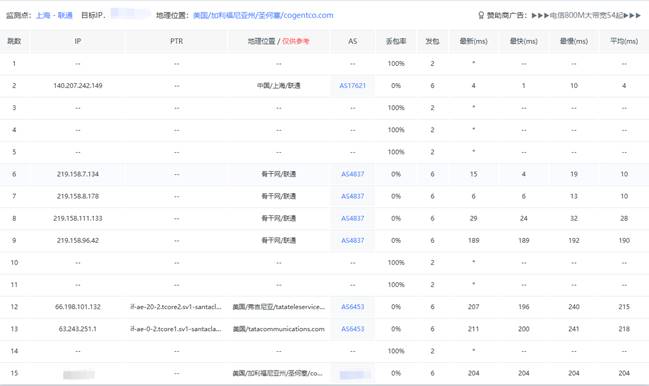Select IP address 219.158.111.133
This screenshot has height=386, width=649.
click(x=78, y=218)
